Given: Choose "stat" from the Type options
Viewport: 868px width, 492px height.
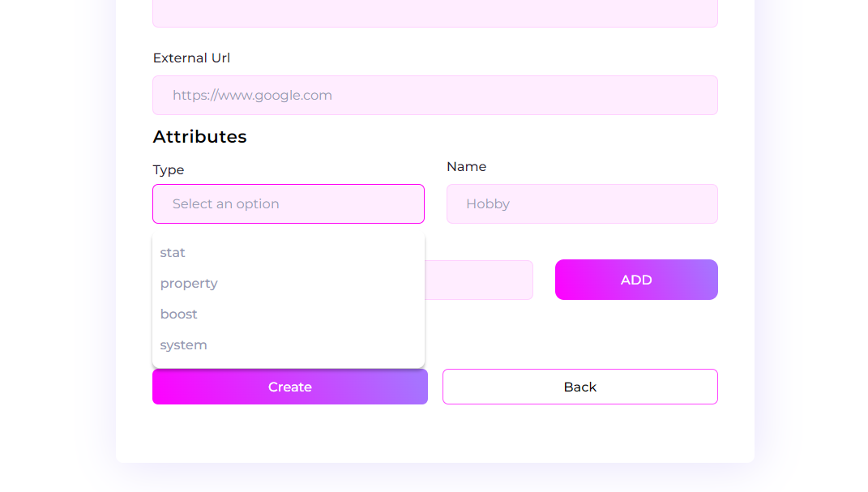Looking at the screenshot, I should tap(173, 253).
